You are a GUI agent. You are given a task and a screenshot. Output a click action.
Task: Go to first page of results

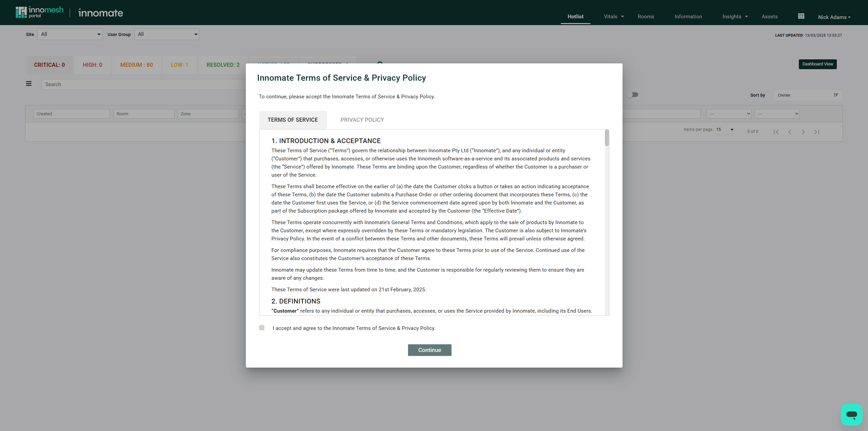[x=776, y=132]
